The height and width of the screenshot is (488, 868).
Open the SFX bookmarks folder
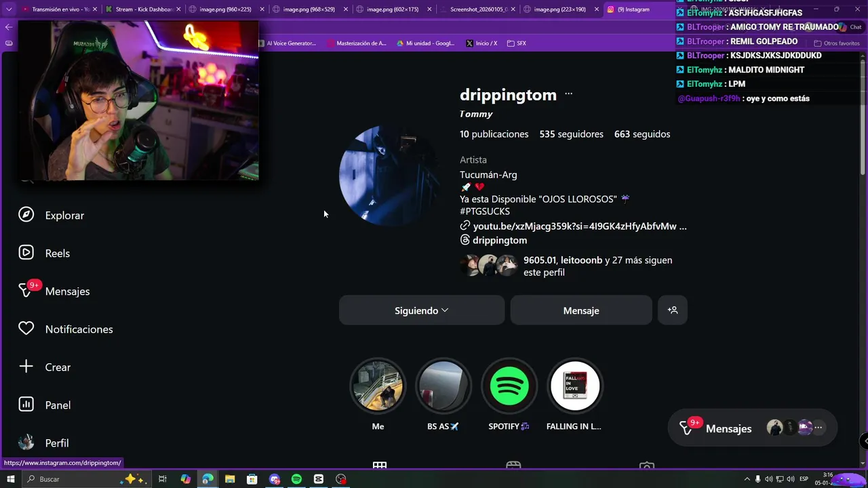pyautogui.click(x=517, y=43)
